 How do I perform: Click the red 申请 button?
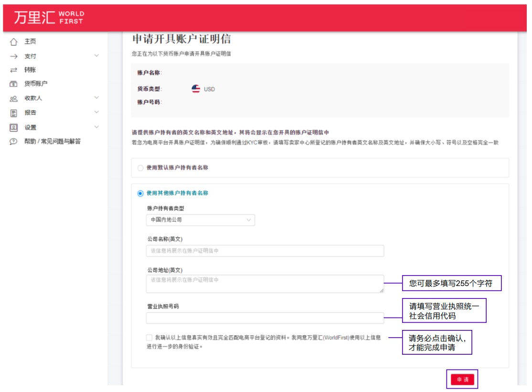click(x=462, y=380)
